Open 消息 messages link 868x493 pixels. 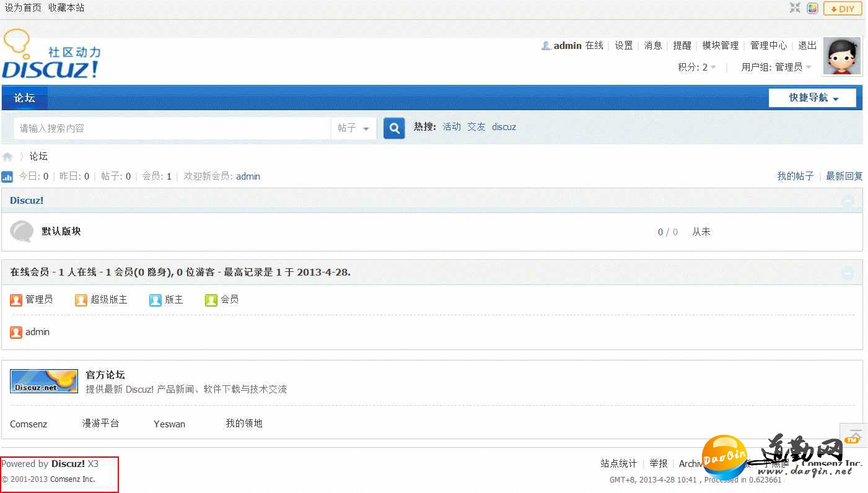coord(653,45)
